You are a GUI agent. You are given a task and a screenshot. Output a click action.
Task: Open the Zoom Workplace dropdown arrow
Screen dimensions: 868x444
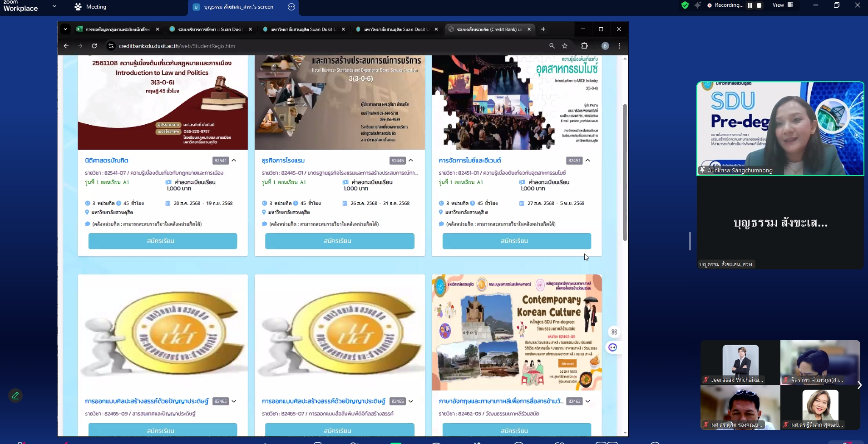54,6
